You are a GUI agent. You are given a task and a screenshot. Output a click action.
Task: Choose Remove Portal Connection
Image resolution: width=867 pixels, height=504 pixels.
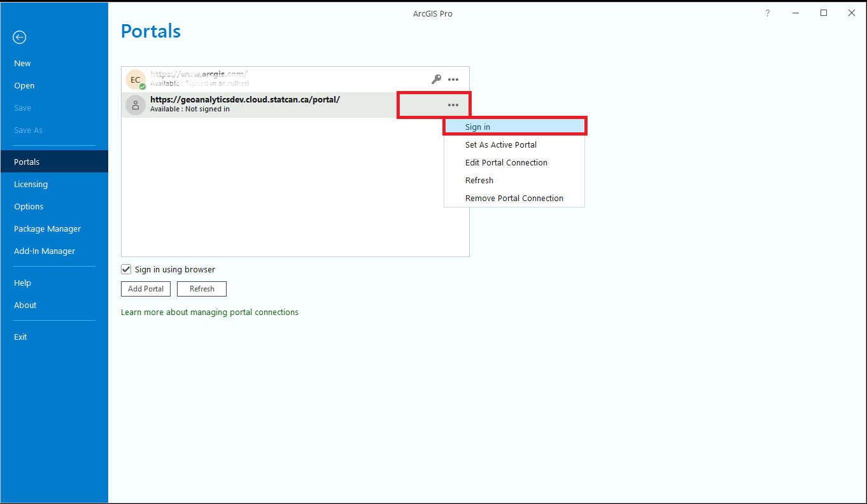514,198
